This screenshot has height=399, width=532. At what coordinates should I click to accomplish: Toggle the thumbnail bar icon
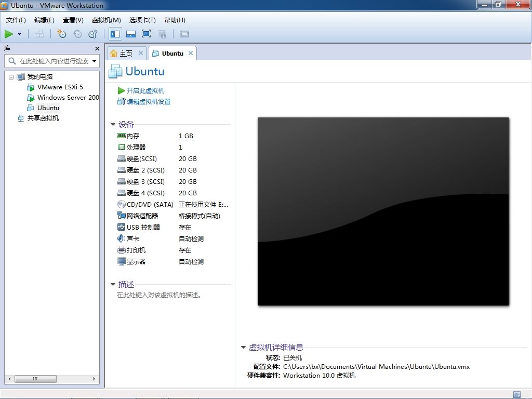coord(131,34)
